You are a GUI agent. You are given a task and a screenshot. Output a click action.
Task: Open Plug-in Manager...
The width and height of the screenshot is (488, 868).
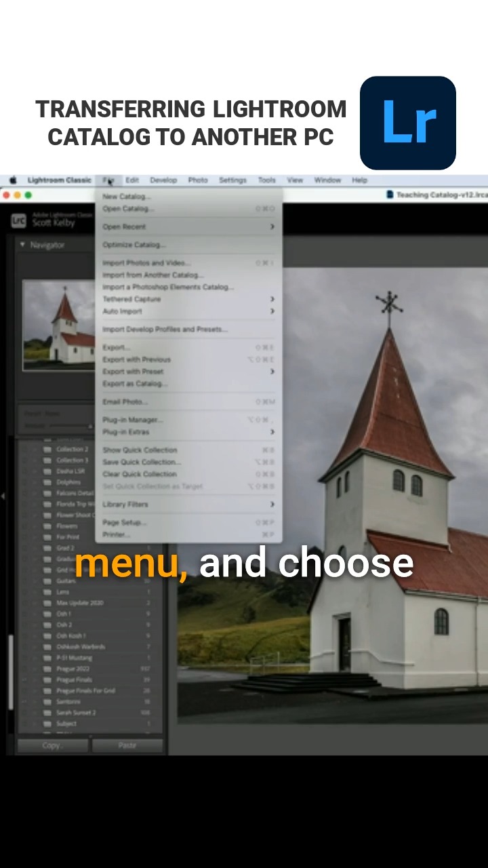tap(188, 420)
